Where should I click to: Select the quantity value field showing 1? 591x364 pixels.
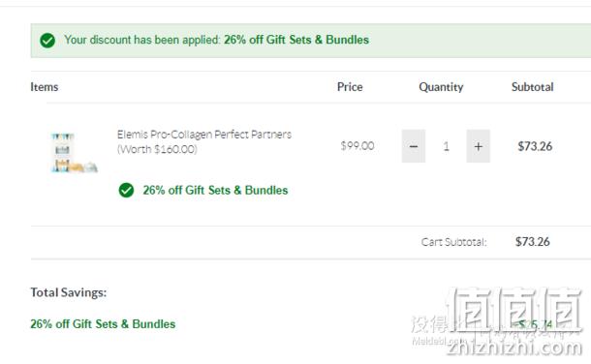point(447,146)
